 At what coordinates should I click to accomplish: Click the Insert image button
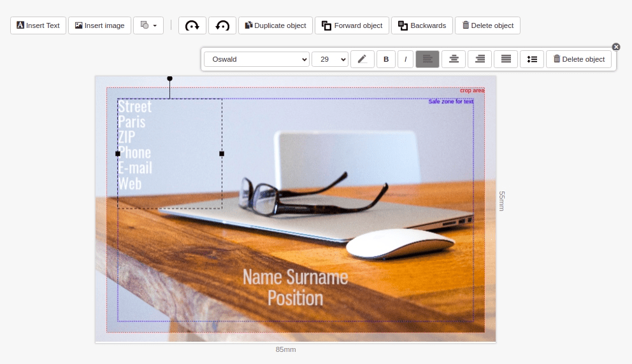point(99,25)
